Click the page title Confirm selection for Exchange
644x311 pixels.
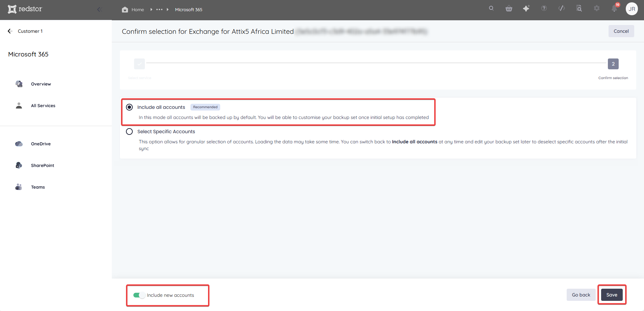[208, 31]
